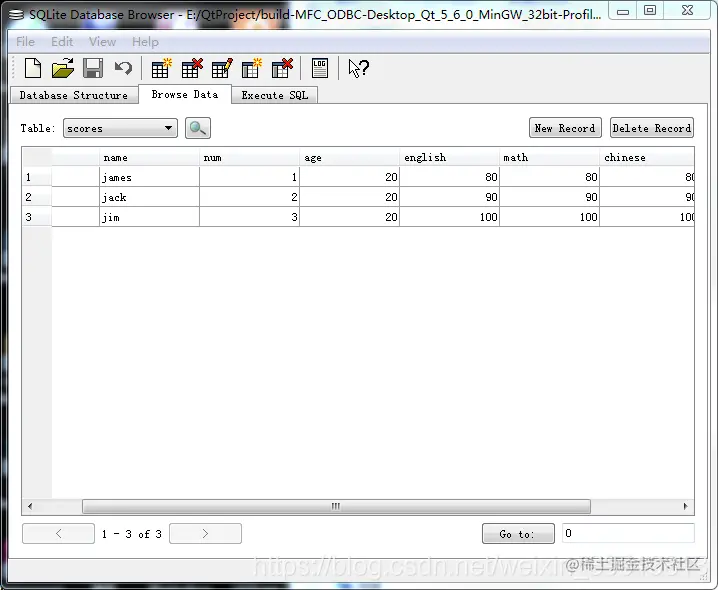
Task: Click the age column header
Action: (x=349, y=158)
